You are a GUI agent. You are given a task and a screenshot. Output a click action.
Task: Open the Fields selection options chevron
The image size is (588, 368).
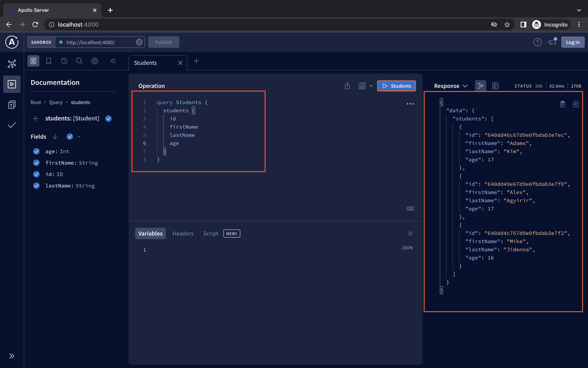click(x=79, y=137)
